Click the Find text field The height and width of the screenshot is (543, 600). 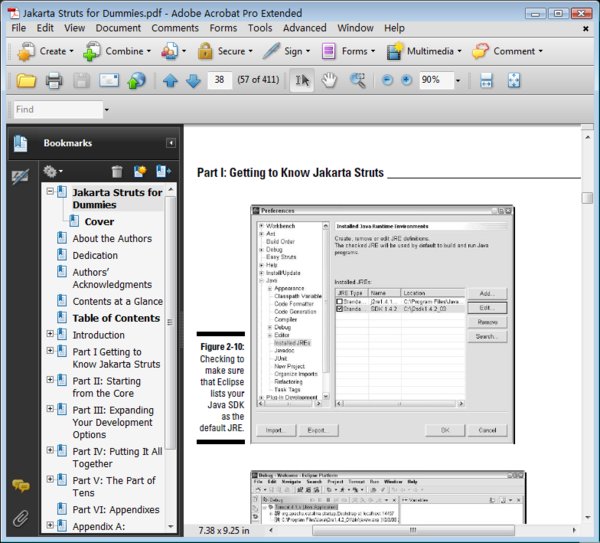coord(58,110)
